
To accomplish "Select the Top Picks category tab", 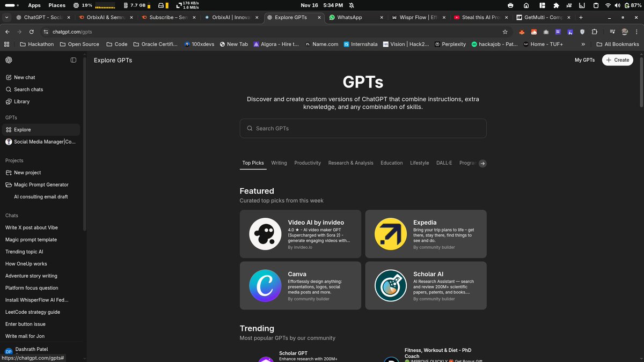I will 253,162.
